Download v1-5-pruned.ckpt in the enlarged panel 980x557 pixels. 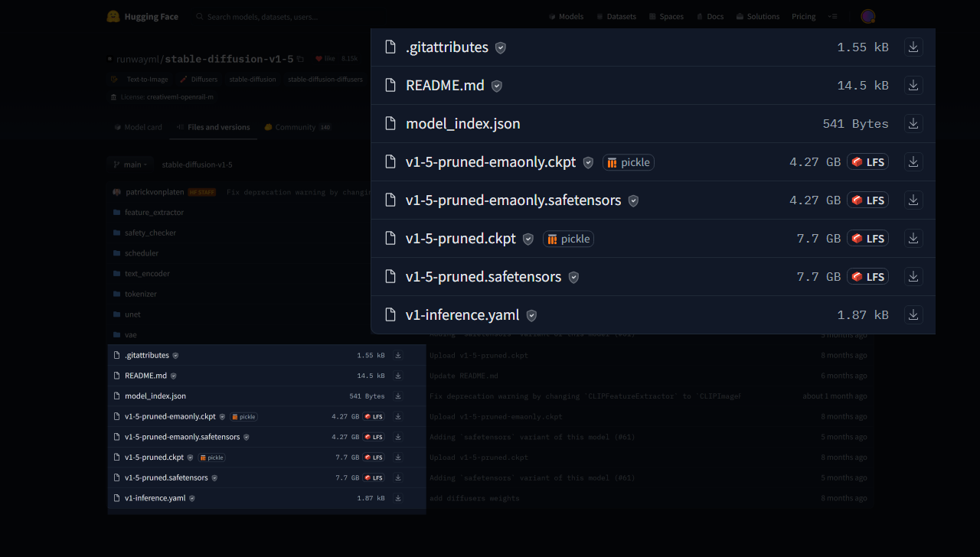(913, 238)
